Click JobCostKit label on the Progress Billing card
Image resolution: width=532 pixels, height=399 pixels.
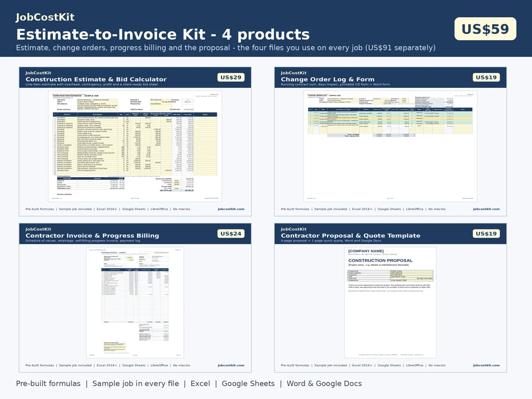point(38,229)
